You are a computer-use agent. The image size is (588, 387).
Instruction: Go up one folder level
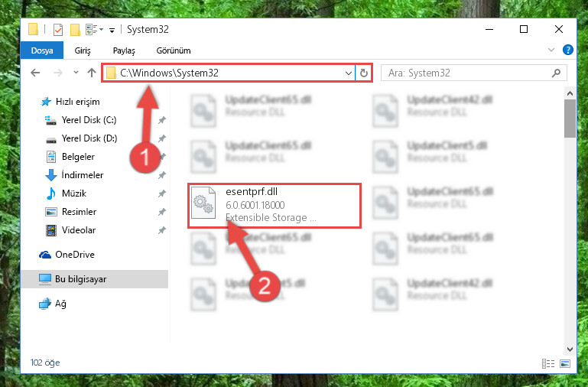point(92,73)
